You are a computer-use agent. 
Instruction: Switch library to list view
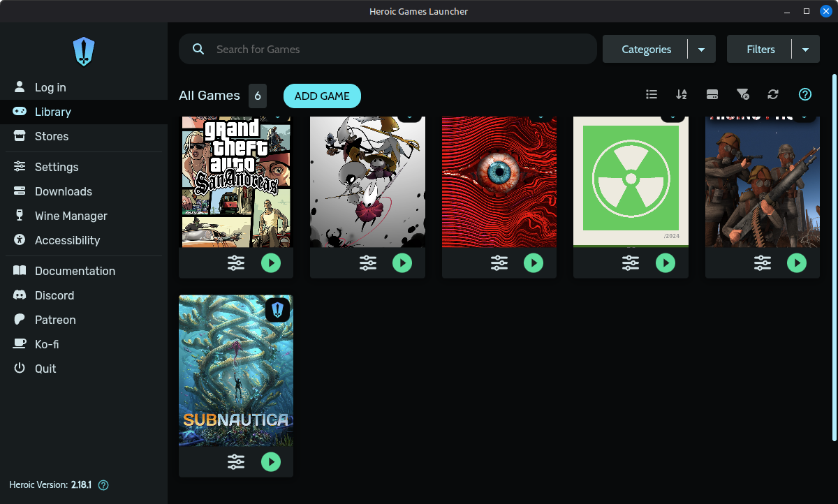tap(652, 94)
